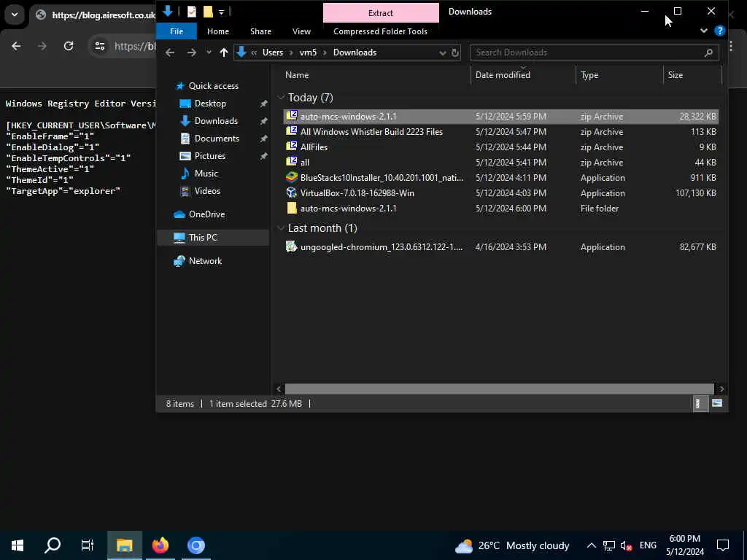Image resolution: width=747 pixels, height=560 pixels.
Task: Select OneDrive in the navigation pane
Action: click(x=206, y=214)
